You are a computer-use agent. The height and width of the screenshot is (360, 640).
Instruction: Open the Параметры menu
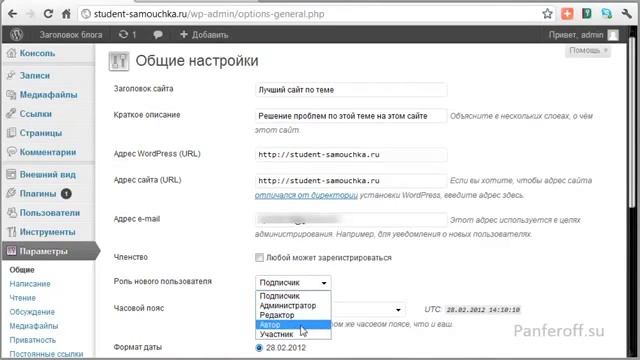43,251
